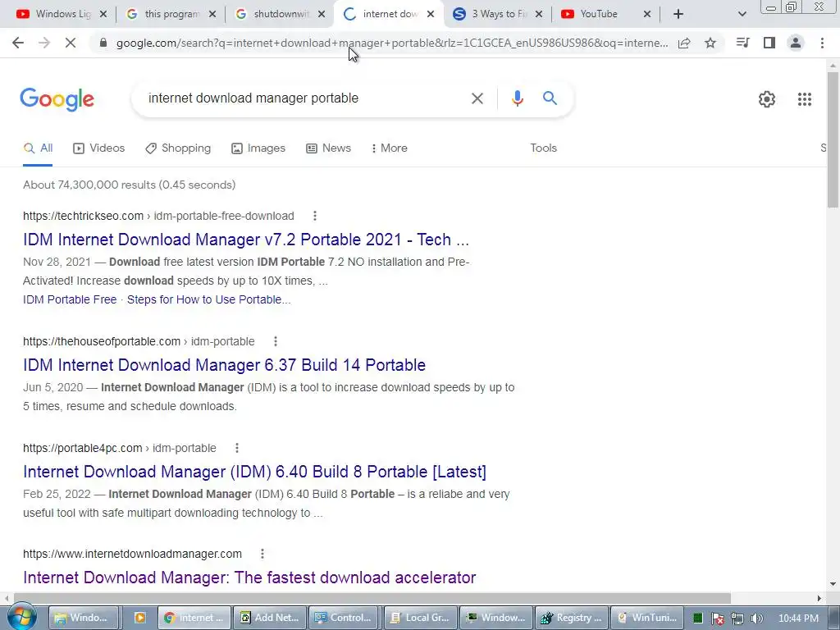Image resolution: width=840 pixels, height=630 pixels.
Task: Expand the tab search dropdown
Action: click(x=742, y=14)
